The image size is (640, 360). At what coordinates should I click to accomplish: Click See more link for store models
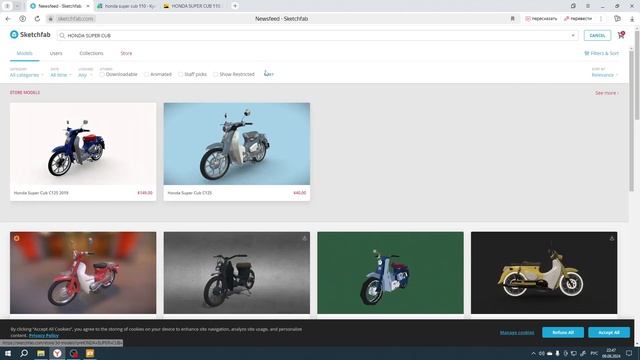click(x=607, y=93)
